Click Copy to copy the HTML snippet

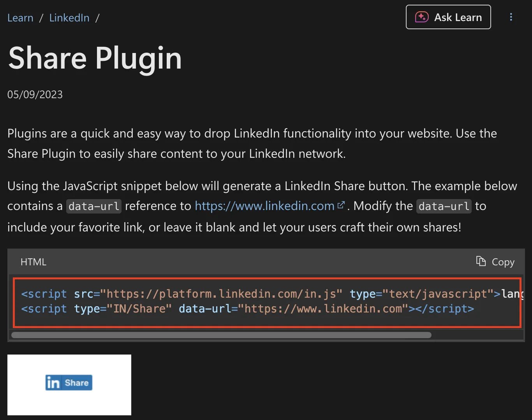pos(503,262)
